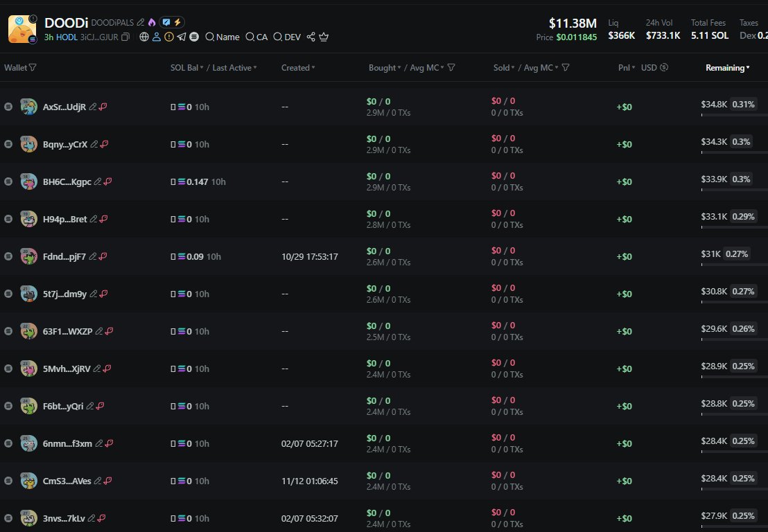
Task: Click the gray circle marker on Fdnd...pjF7 row
Action: [8, 256]
